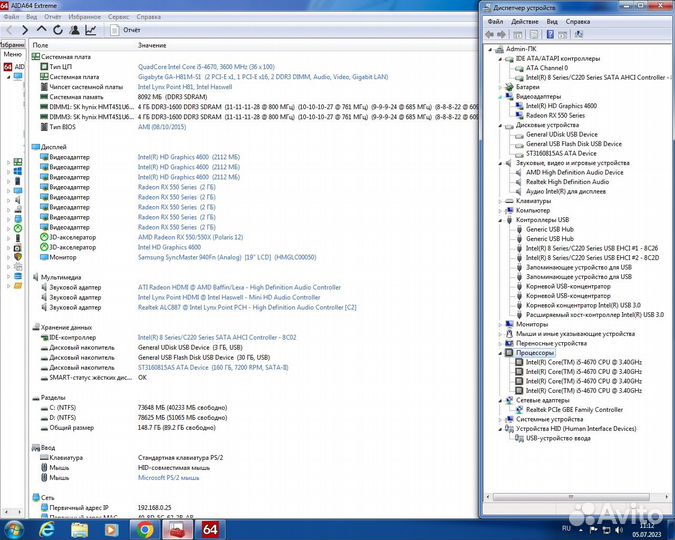This screenshot has width=675, height=540.
Task: Open the Файл menu in Device Manager
Action: [x=495, y=22]
